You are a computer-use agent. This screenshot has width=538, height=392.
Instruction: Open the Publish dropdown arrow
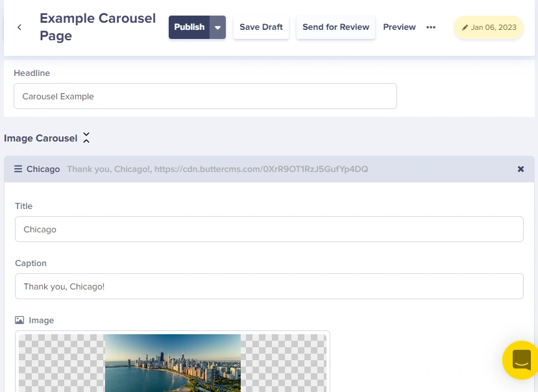click(x=217, y=27)
